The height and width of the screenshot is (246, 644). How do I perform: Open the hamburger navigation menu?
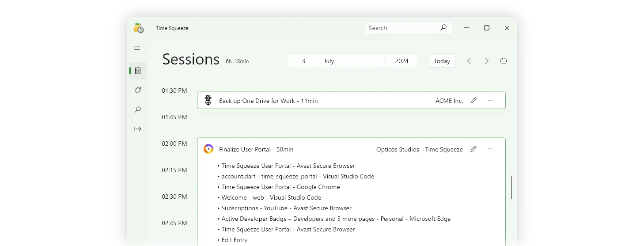click(137, 48)
